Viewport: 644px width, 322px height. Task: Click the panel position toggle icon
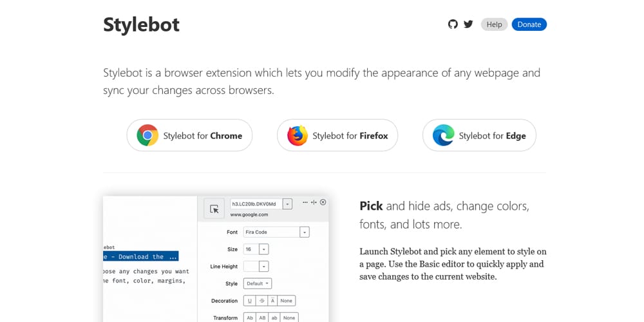pos(314,202)
